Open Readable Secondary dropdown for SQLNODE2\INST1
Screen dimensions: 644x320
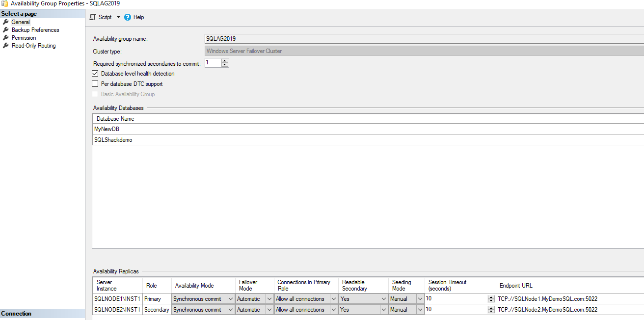384,310
